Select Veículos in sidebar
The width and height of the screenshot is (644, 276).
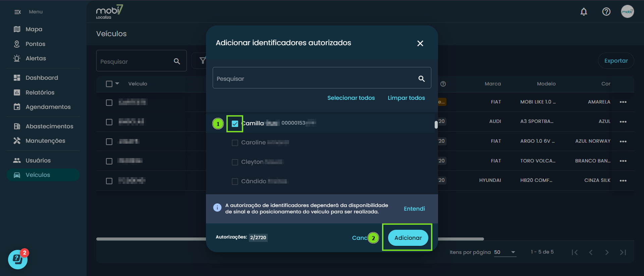tap(43, 175)
